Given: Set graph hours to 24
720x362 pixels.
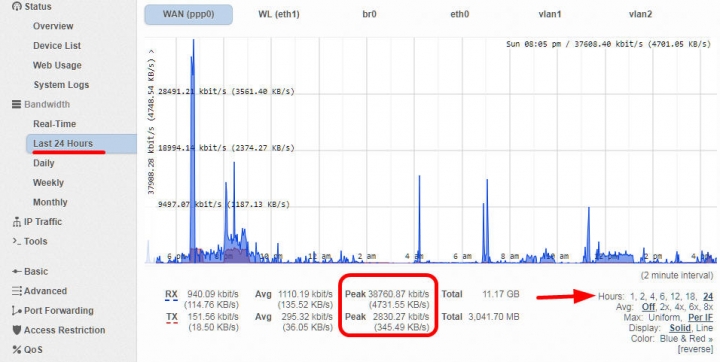Looking at the screenshot, I should click(x=708, y=296).
